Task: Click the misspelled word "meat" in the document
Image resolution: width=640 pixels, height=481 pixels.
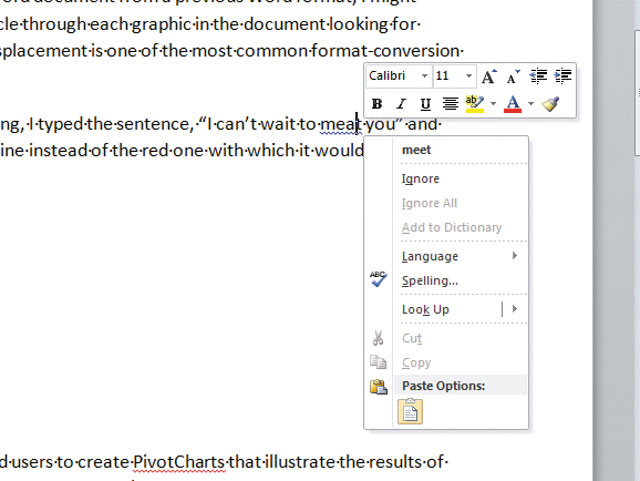Action: [x=339, y=124]
